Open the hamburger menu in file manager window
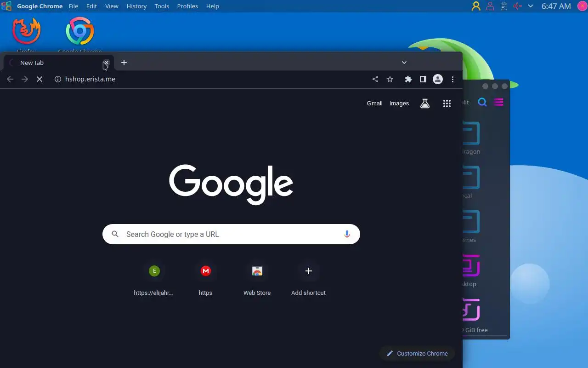This screenshot has width=588, height=368. tap(498, 102)
